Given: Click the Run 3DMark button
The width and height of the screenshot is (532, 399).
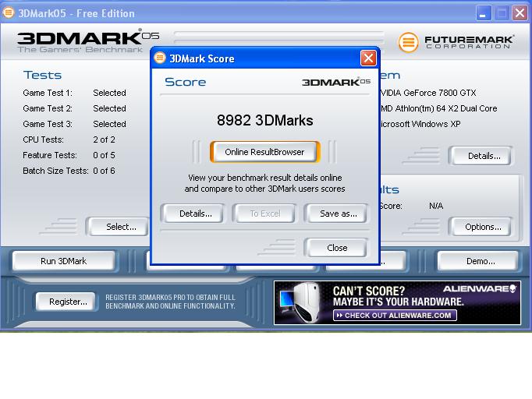Looking at the screenshot, I should 63,261.
